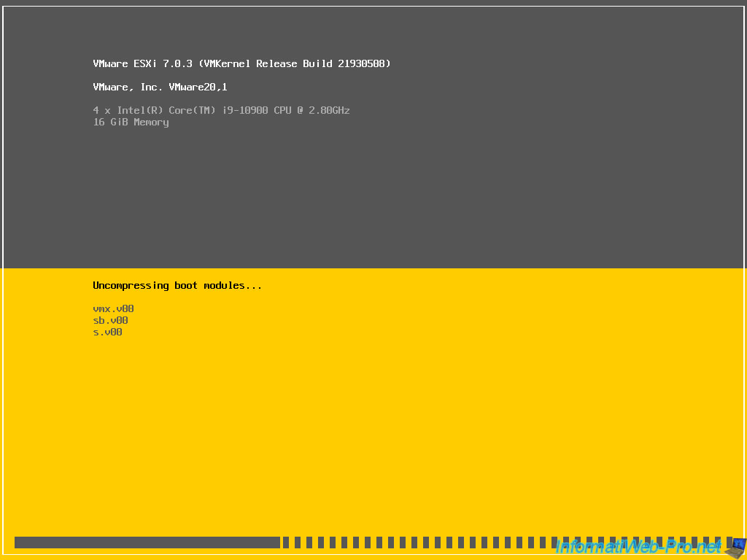Click empty yellow area below the module list

coord(365,437)
